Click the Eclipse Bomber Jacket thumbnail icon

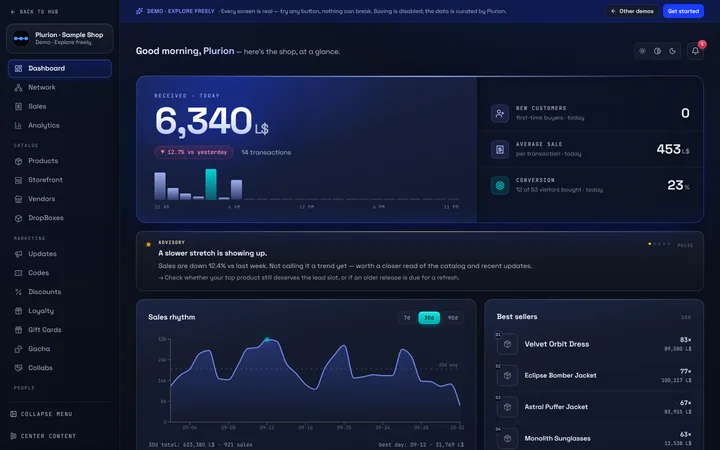507,376
